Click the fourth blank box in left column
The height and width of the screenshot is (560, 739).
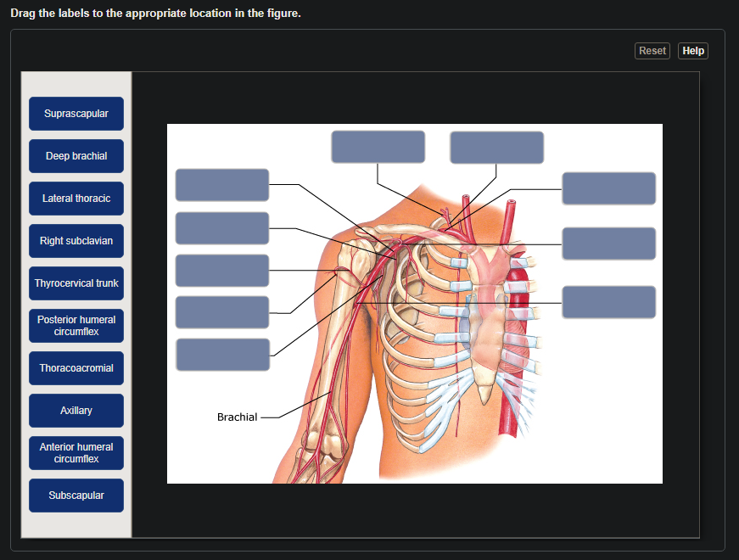[x=222, y=312]
